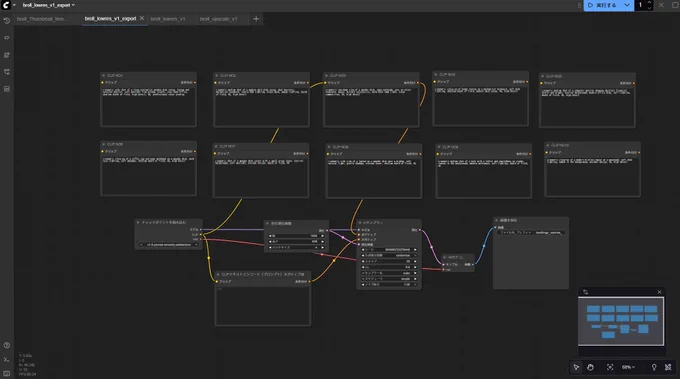
Task: Open the zoom percentage dropdown
Action: pos(628,367)
